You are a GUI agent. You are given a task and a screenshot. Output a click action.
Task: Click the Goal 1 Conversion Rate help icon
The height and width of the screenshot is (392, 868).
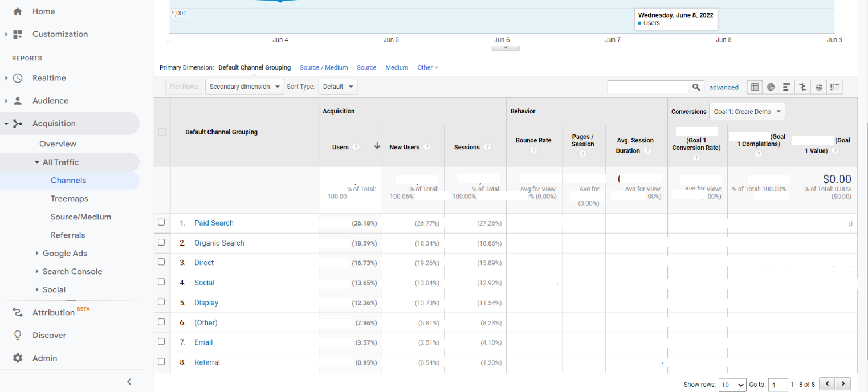(696, 157)
